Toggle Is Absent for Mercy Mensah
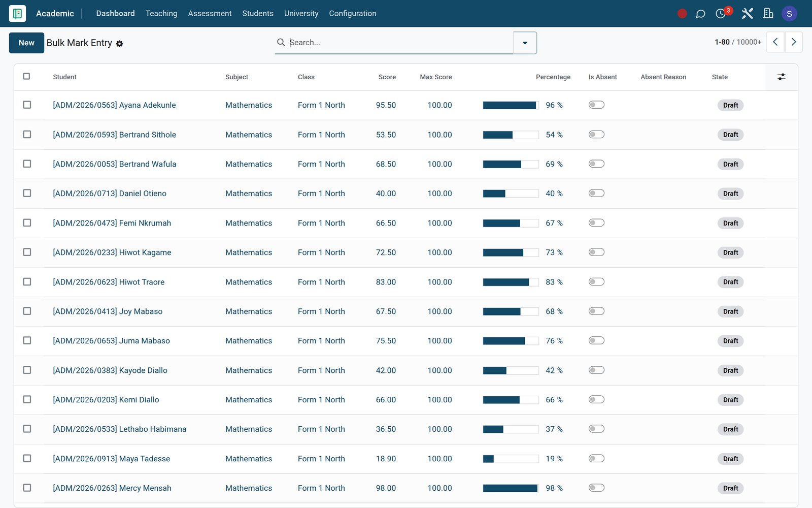Screen dimensions: 812x508 click(x=596, y=488)
